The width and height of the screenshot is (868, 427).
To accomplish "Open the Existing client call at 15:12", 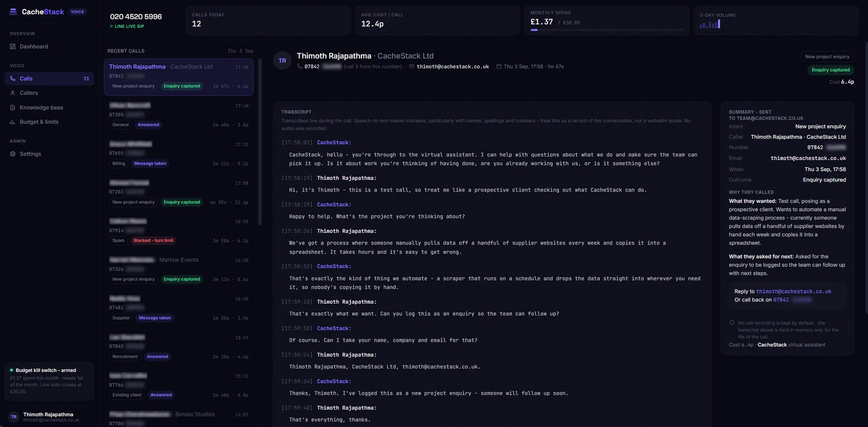I will click(x=179, y=386).
